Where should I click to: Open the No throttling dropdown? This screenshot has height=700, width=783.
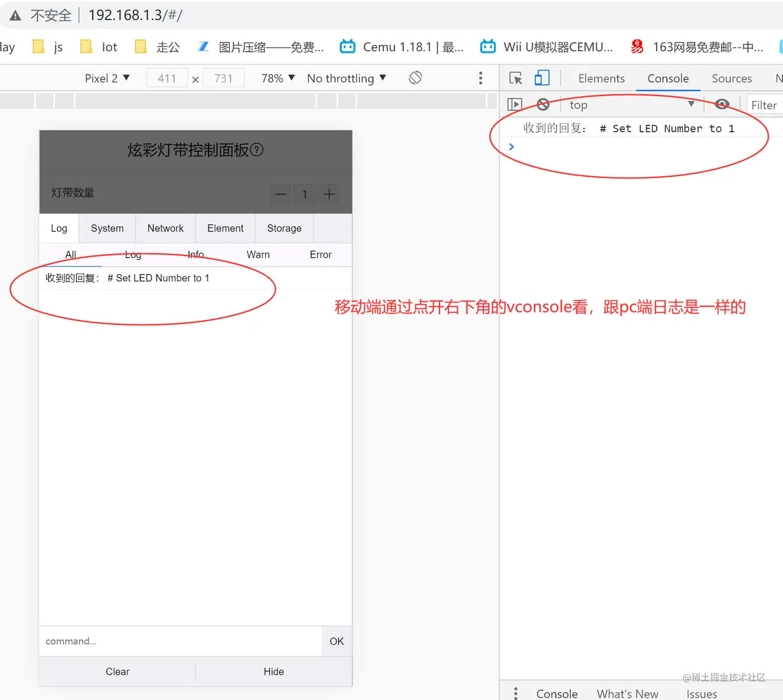coord(346,78)
